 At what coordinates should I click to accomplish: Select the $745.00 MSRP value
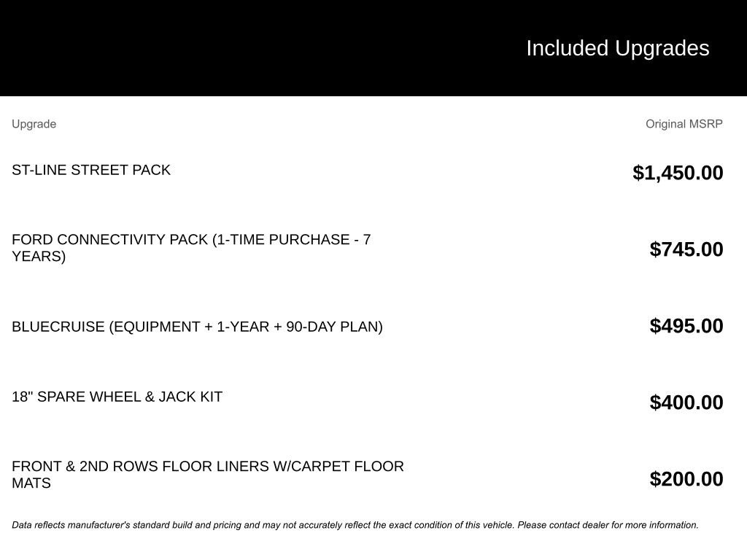[686, 249]
